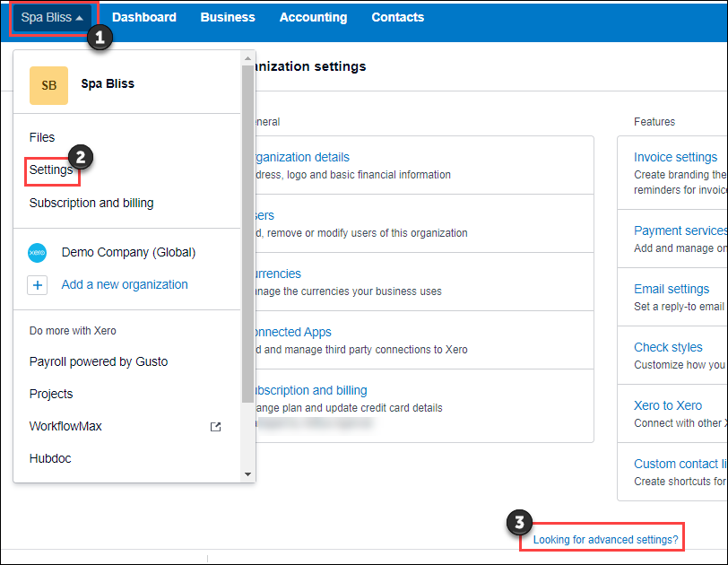Screen dimensions: 728x565
Task: Click the plus icon to add organization
Action: click(37, 285)
